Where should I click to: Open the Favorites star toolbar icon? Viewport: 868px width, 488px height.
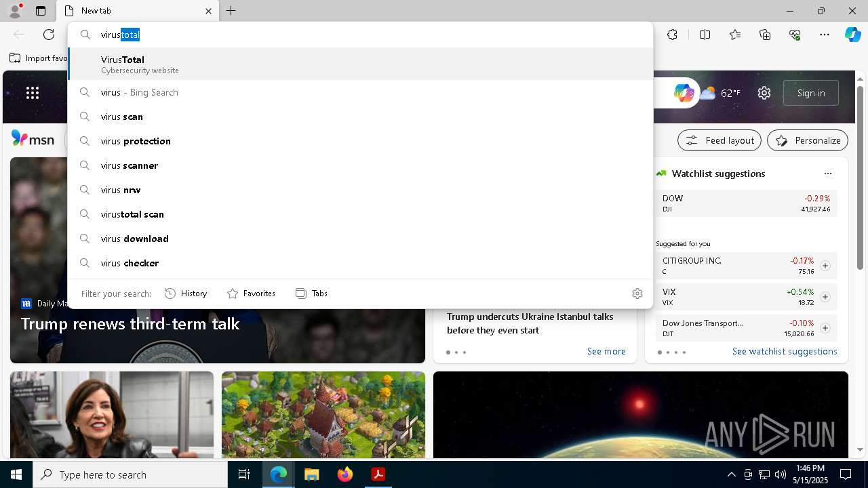point(735,35)
